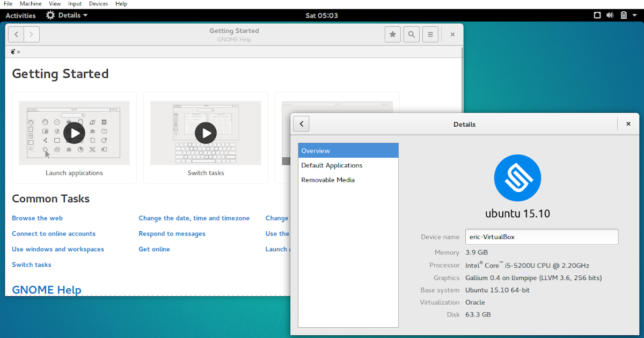Click the Graphics value Gallium 0.4
644x338 pixels.
tap(533, 277)
